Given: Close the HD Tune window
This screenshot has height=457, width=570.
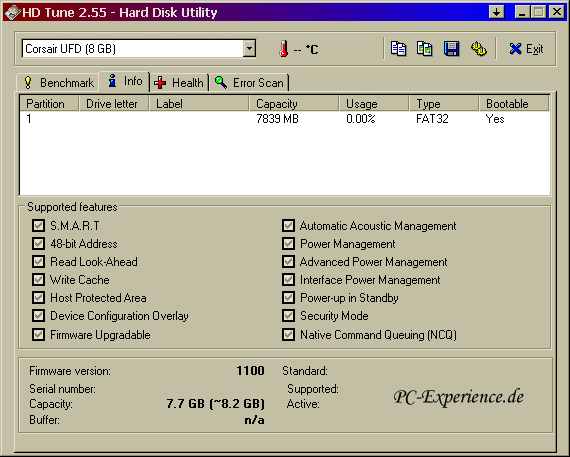Looking at the screenshot, I should coord(557,12).
